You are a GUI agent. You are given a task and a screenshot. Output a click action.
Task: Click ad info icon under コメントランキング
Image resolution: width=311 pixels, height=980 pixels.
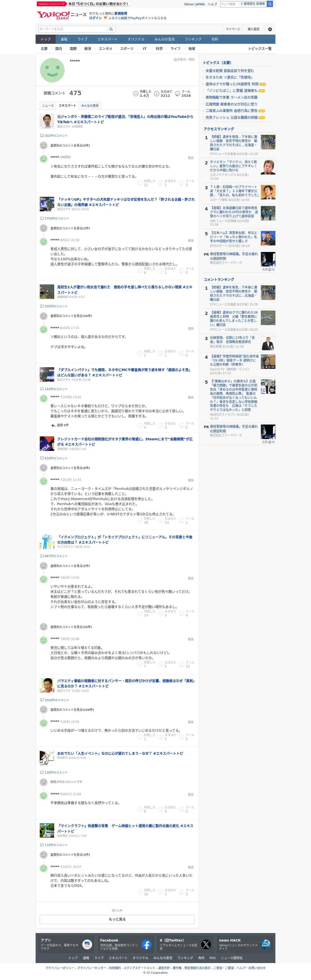point(270,442)
